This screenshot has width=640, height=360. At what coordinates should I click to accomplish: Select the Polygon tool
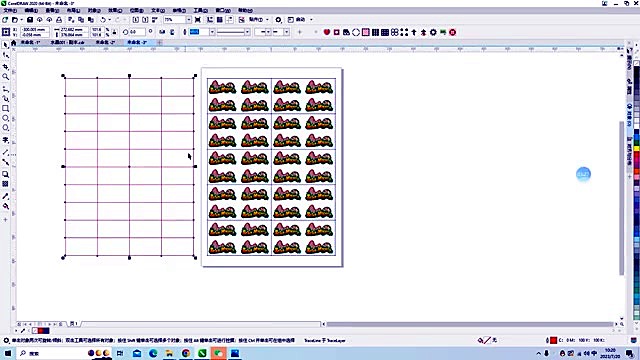[5, 128]
